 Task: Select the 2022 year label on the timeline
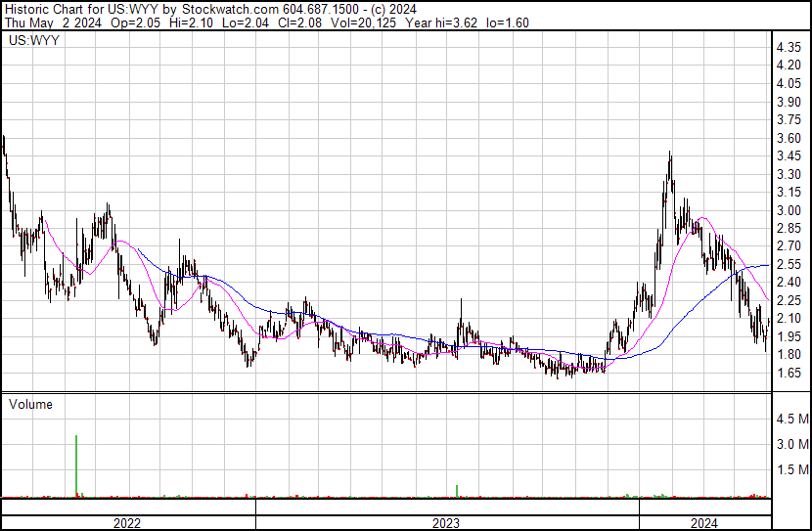click(x=127, y=523)
